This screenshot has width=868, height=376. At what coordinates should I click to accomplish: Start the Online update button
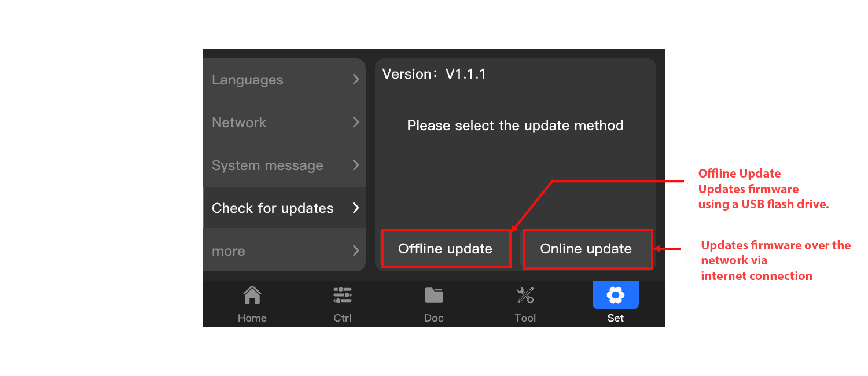pyautogui.click(x=587, y=249)
